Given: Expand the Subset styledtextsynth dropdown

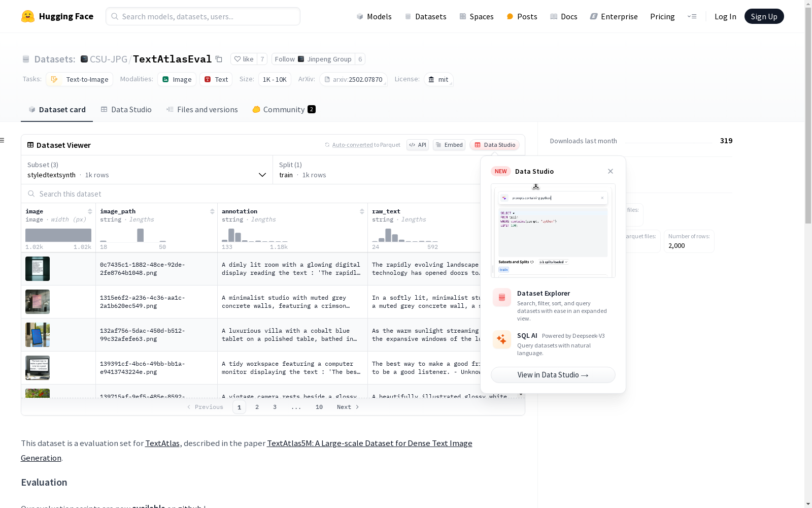Looking at the screenshot, I should coord(147,170).
